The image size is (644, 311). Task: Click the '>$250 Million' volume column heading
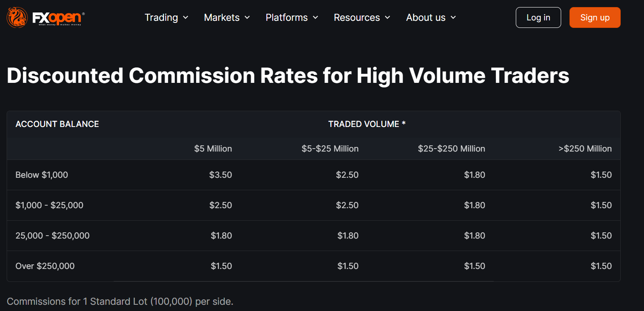point(585,149)
